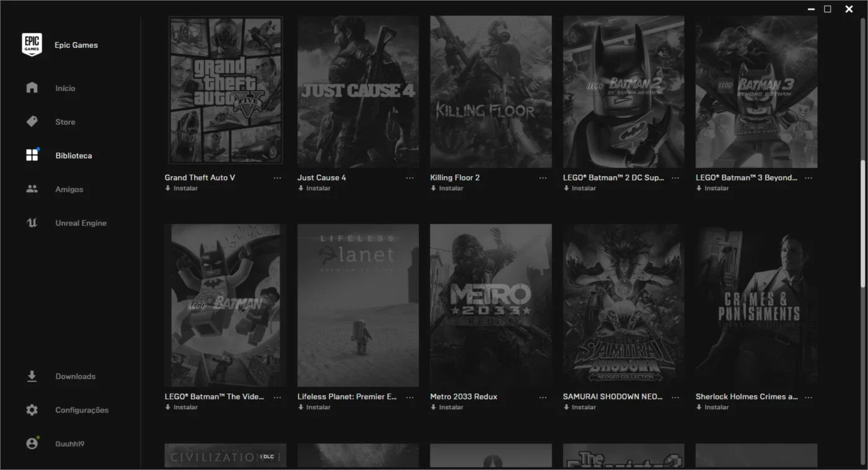
Task: Open the three-dot menu for Just Cause 4
Action: coord(410,178)
